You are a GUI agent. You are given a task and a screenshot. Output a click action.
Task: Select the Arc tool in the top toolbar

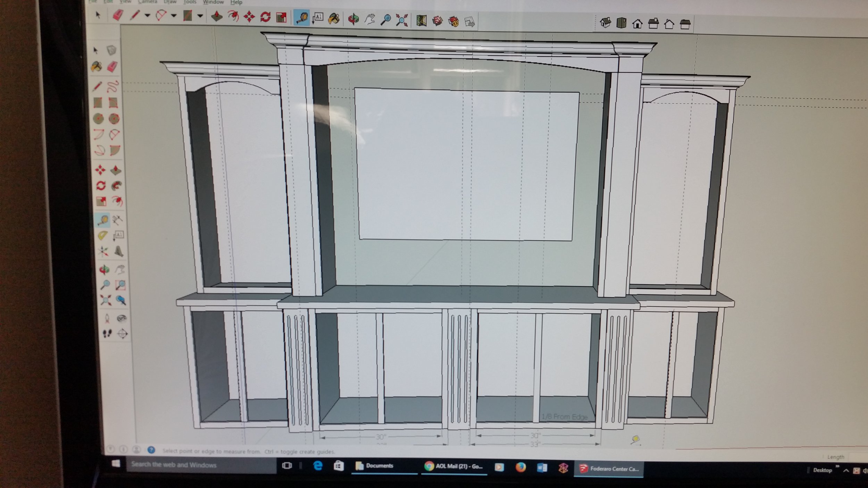pos(161,16)
